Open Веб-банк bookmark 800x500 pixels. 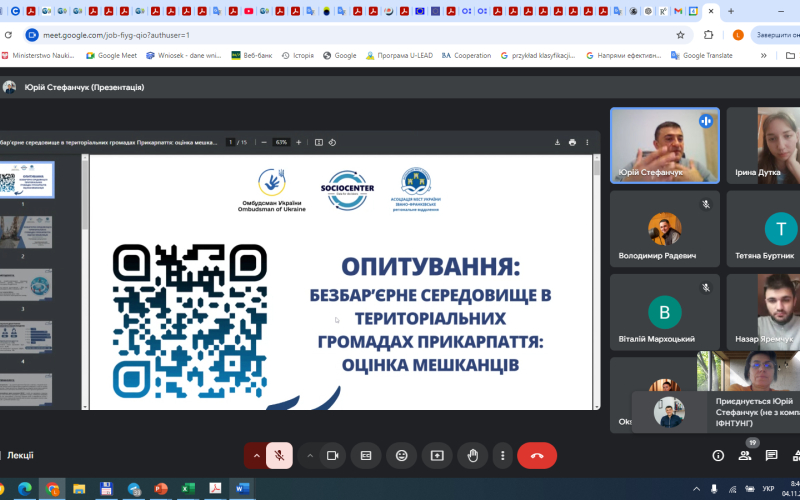click(252, 56)
